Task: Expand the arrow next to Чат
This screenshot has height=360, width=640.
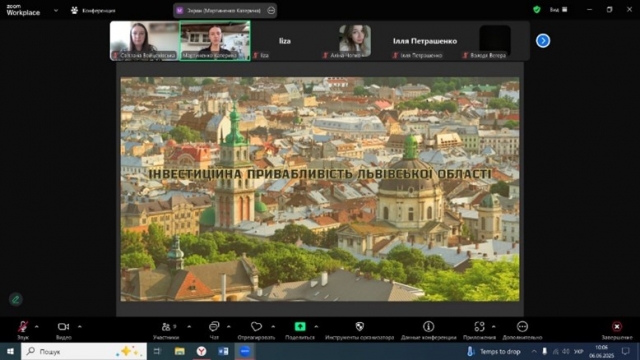Action: [x=229, y=327]
